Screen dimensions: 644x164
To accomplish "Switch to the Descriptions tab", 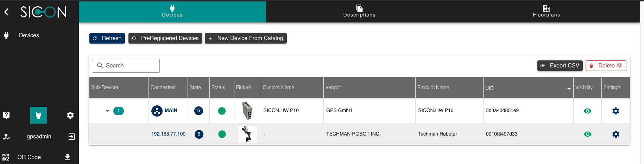I will (x=359, y=12).
